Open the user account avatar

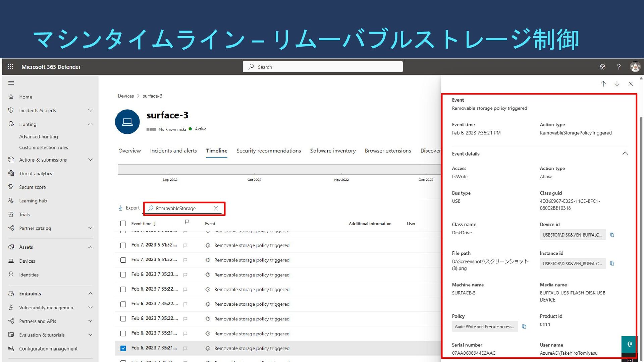635,67
